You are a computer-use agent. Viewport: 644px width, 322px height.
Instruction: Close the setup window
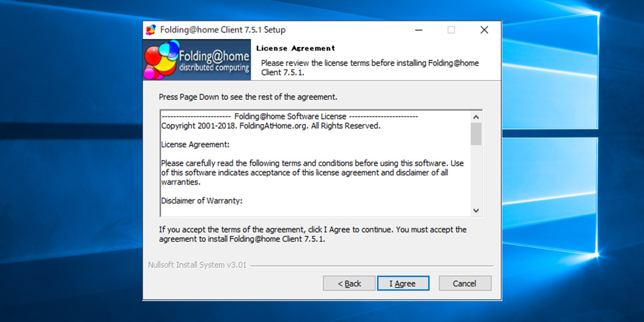484,30
